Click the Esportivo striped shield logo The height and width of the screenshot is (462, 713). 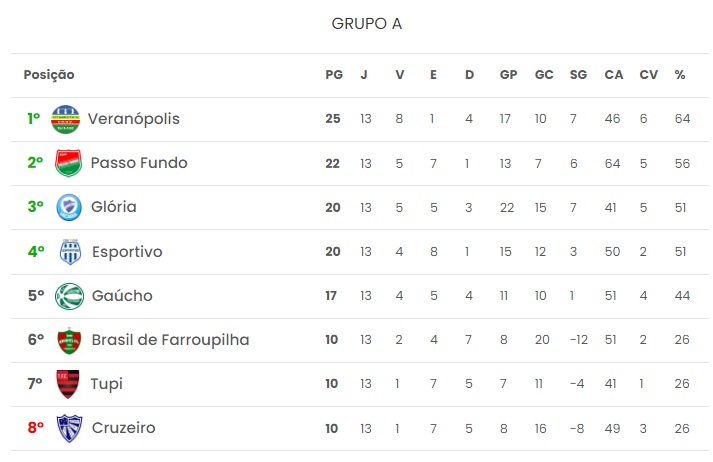pos(70,251)
